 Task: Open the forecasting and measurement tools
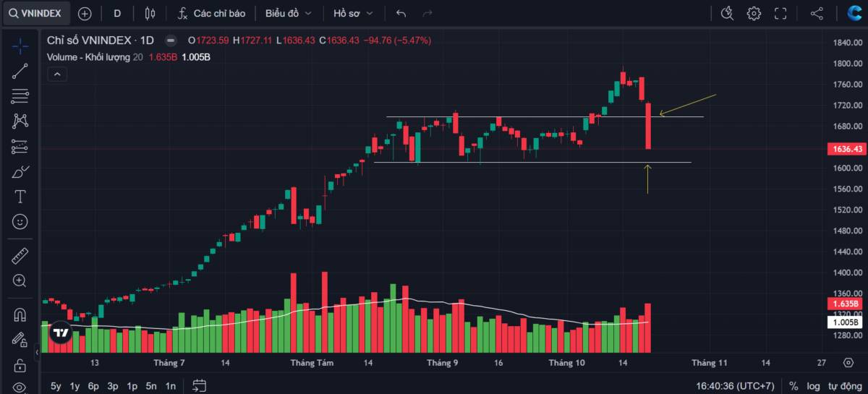click(20, 146)
